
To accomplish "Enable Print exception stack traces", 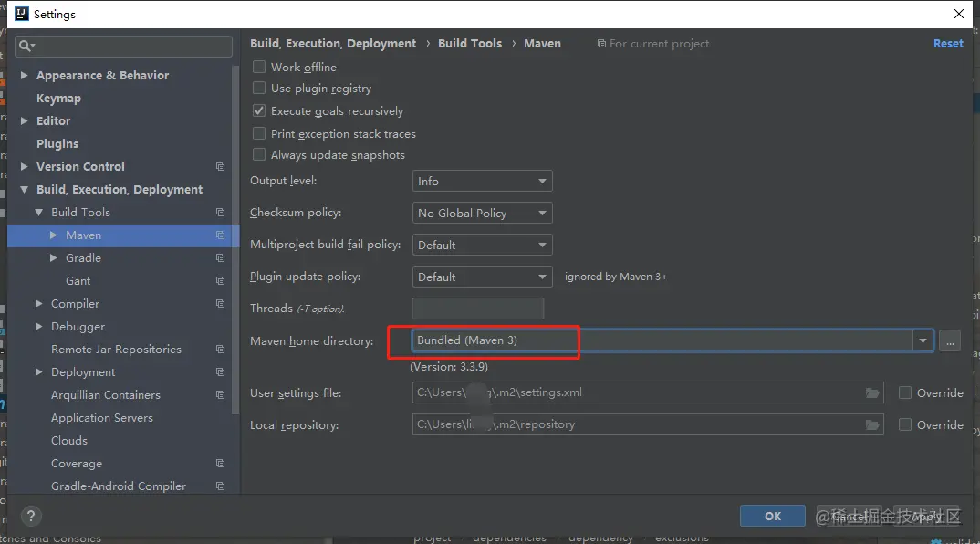I will coord(259,134).
